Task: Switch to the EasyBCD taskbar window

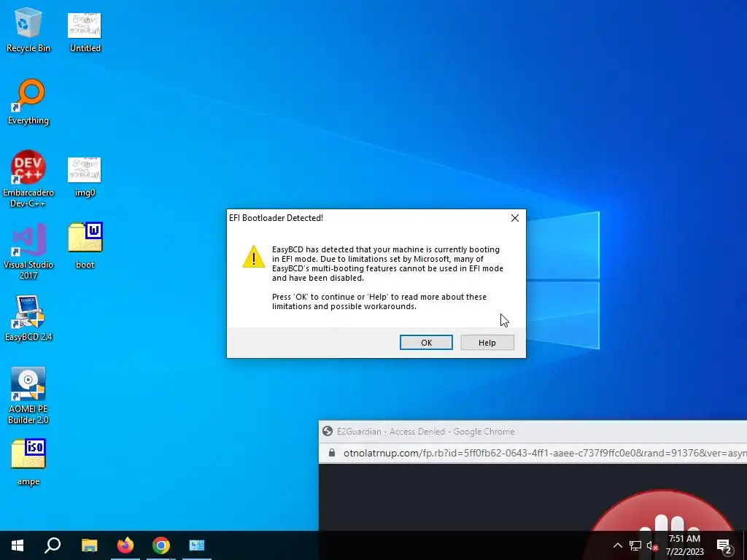Action: point(197,545)
